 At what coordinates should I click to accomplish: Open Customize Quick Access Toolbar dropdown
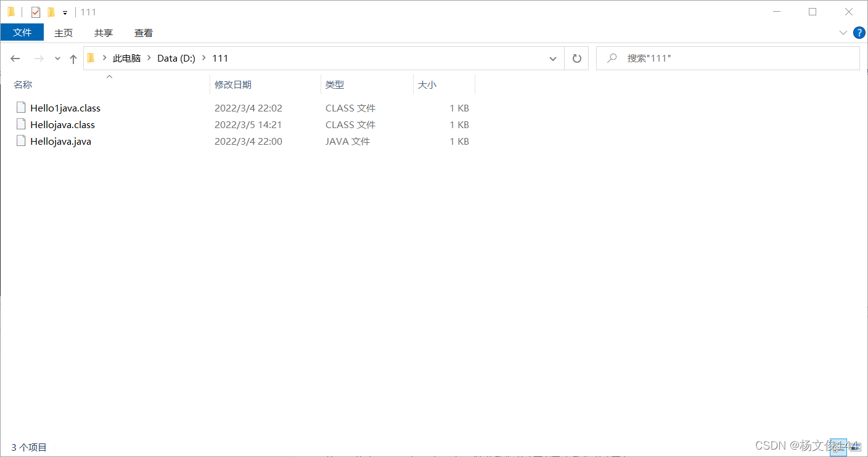pyautogui.click(x=65, y=12)
